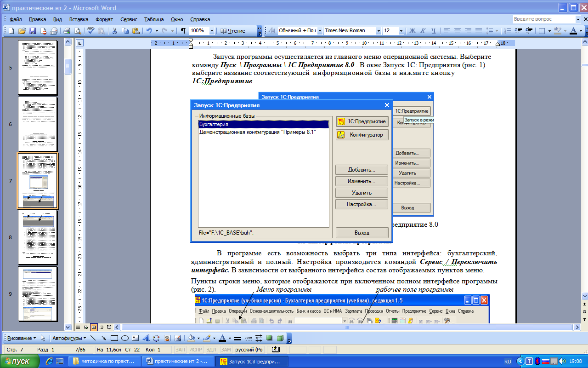588x368 pixels.
Task: Click the Выход button in front dialog
Action: pos(362,233)
